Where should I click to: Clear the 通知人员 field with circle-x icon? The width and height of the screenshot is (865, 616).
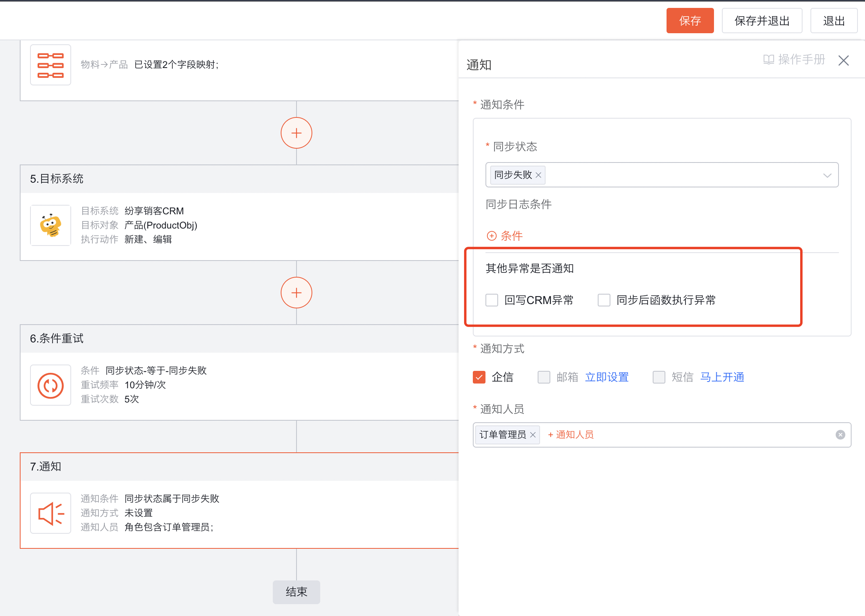[x=840, y=435]
